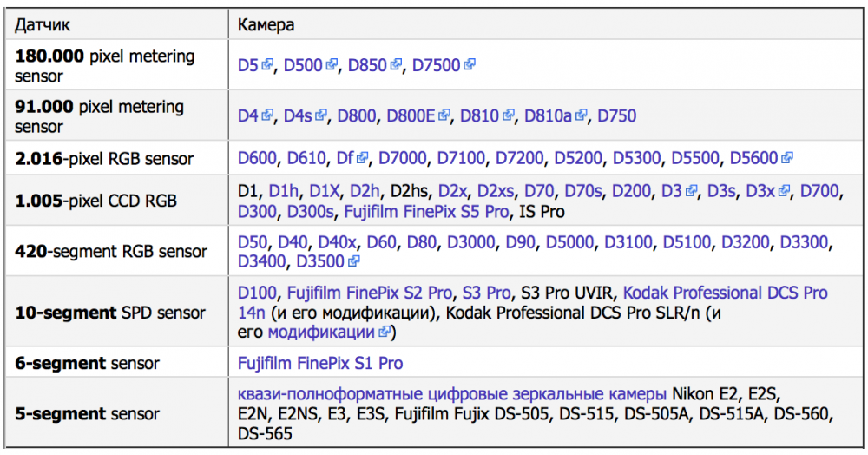Open the D500 camera link
868x455 pixels.
303,65
